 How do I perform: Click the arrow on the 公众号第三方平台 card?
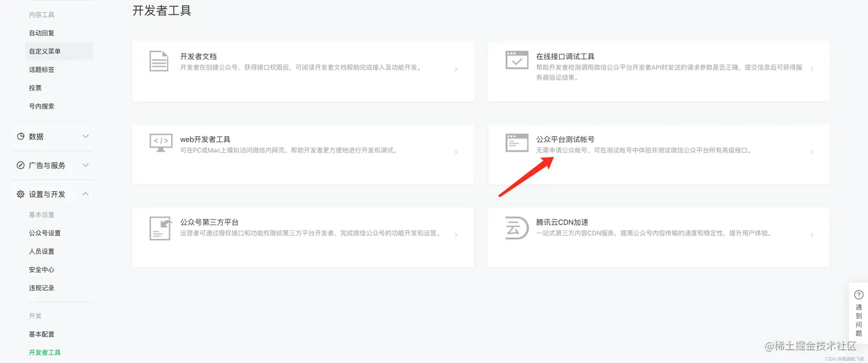456,235
